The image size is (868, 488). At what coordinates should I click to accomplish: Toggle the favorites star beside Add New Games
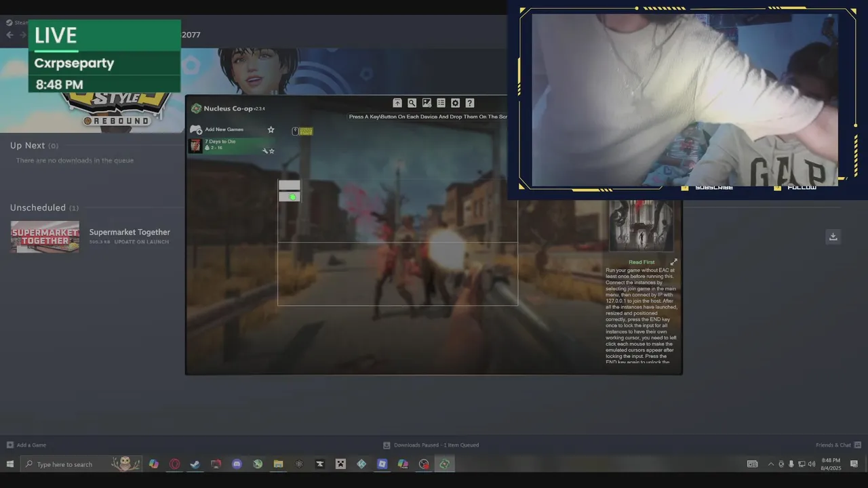271,129
